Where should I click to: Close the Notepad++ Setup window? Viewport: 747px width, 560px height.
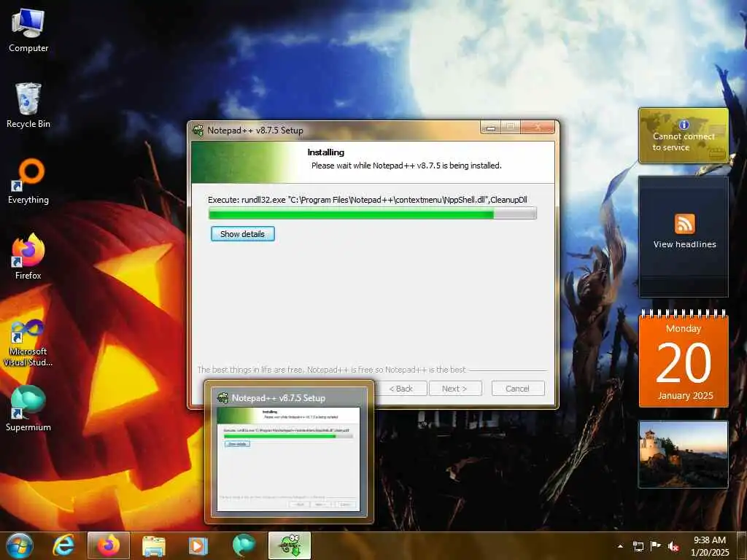tap(538, 127)
